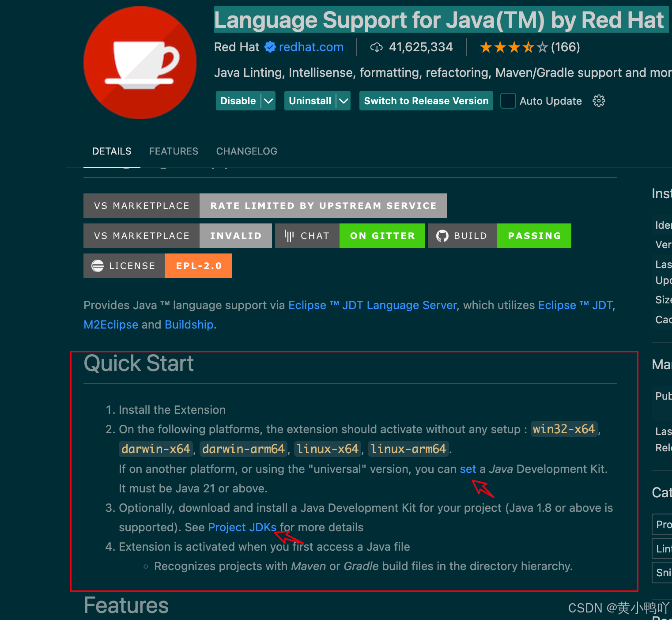672x620 pixels.
Task: Click the 41,625,334 install count
Action: coord(421,47)
